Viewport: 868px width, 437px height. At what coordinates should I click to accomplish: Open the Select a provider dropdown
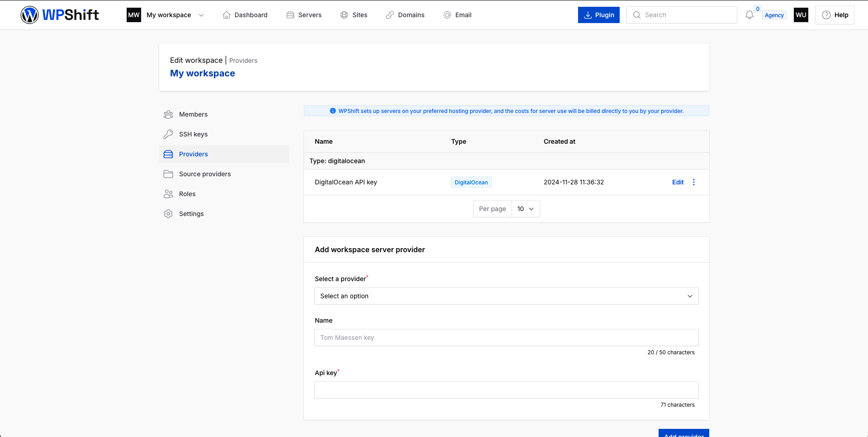click(x=507, y=296)
